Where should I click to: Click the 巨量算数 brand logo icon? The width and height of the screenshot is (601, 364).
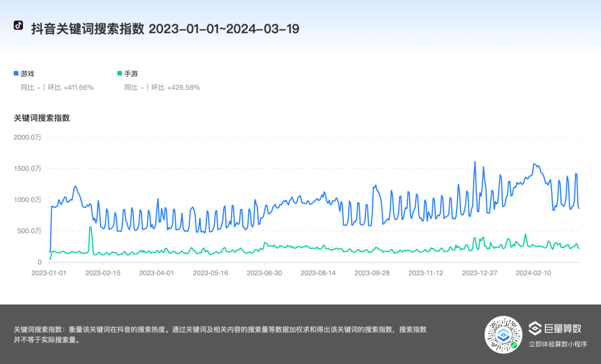535,328
